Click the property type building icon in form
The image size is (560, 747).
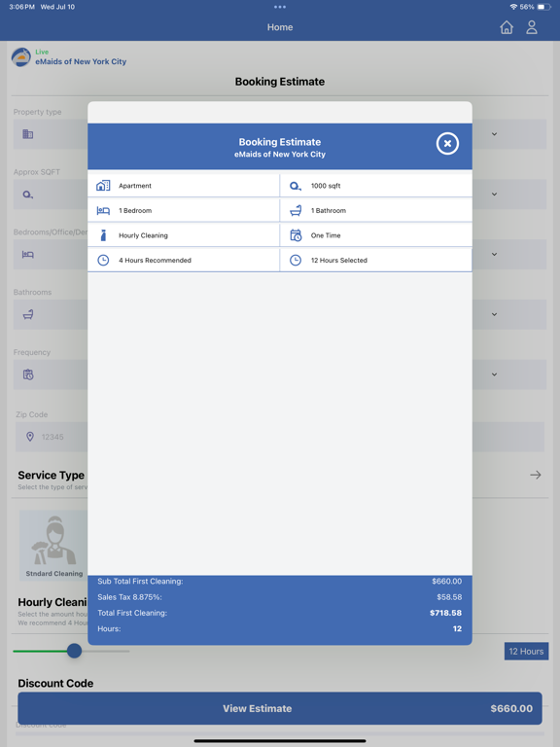click(x=28, y=134)
